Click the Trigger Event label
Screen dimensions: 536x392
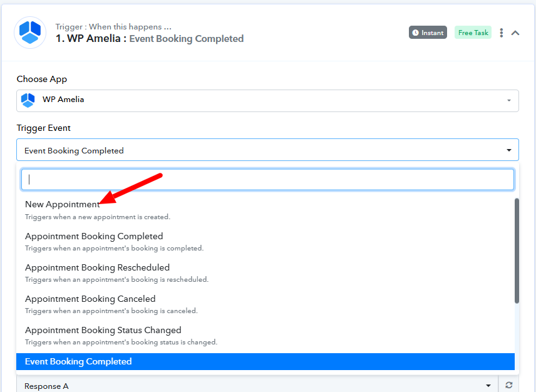[x=44, y=128]
